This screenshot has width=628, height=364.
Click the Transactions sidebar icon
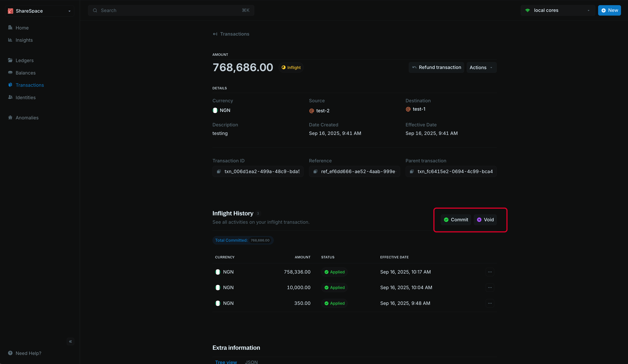pos(10,85)
